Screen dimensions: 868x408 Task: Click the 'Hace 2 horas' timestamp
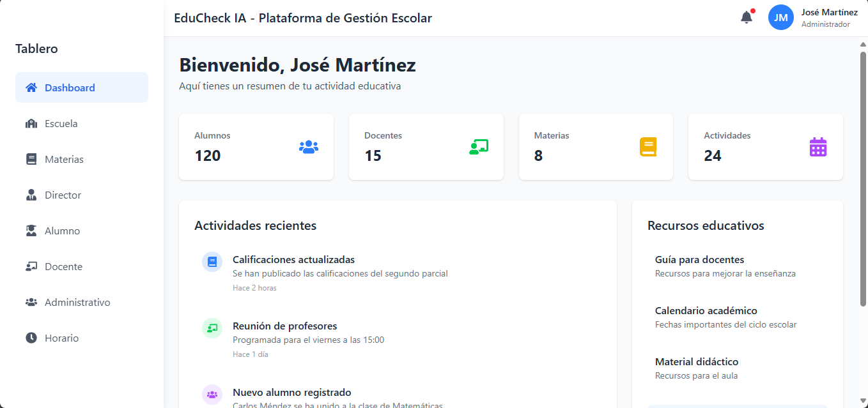pyautogui.click(x=254, y=288)
